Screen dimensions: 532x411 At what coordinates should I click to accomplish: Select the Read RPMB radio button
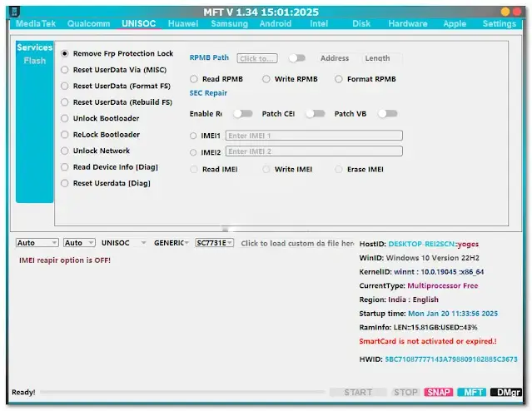[194, 79]
